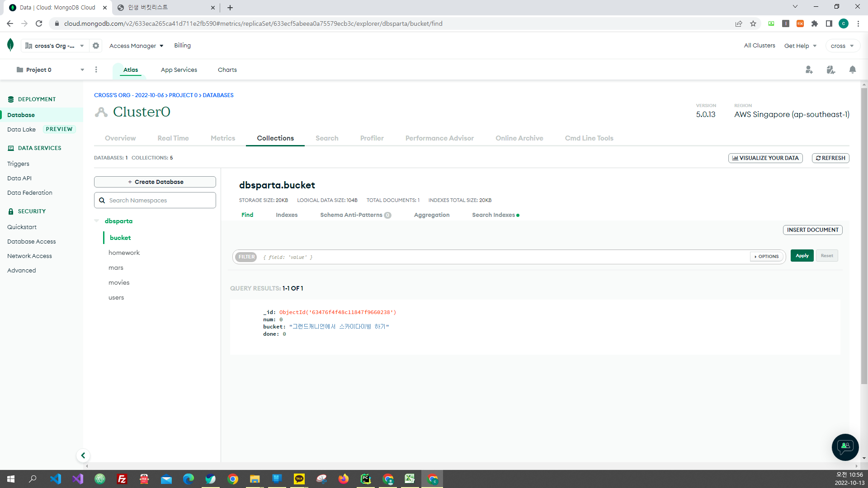Select the users collection
Screen dimensions: 868x488
pyautogui.click(x=116, y=297)
